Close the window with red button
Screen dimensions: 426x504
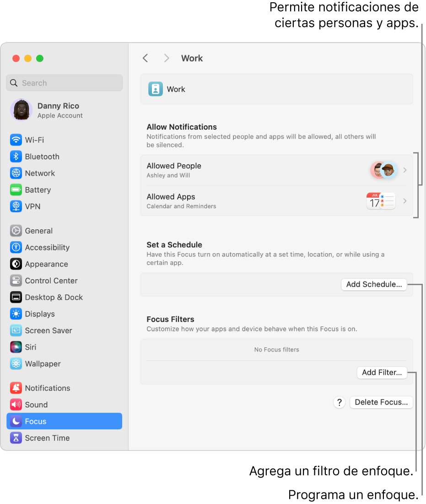pyautogui.click(x=16, y=58)
